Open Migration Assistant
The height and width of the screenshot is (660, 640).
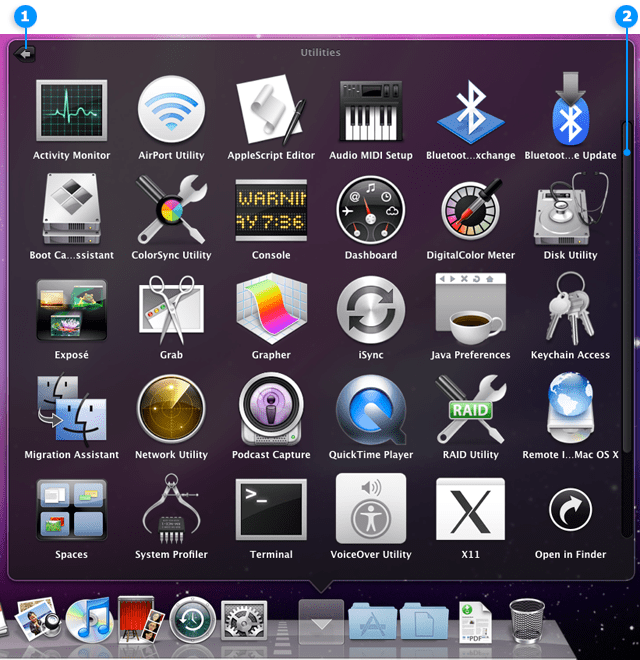pyautogui.click(x=72, y=409)
